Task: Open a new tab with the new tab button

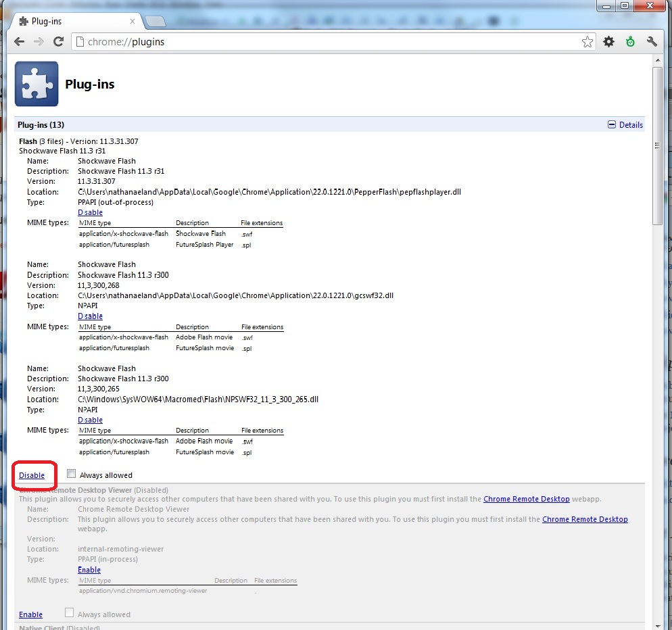Action: (x=155, y=21)
